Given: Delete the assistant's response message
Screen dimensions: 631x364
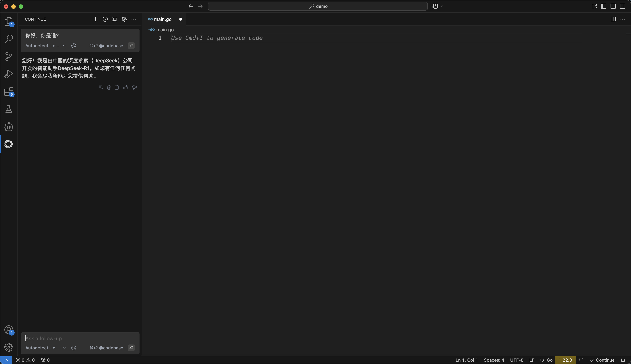Looking at the screenshot, I should click(109, 87).
